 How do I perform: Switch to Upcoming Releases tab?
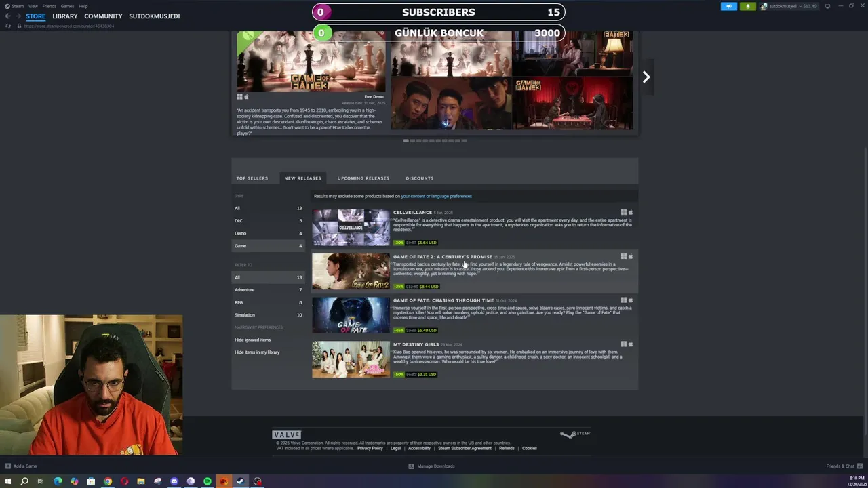(x=363, y=178)
